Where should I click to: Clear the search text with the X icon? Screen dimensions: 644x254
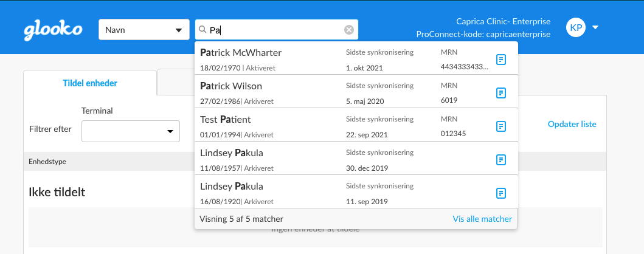click(x=348, y=30)
